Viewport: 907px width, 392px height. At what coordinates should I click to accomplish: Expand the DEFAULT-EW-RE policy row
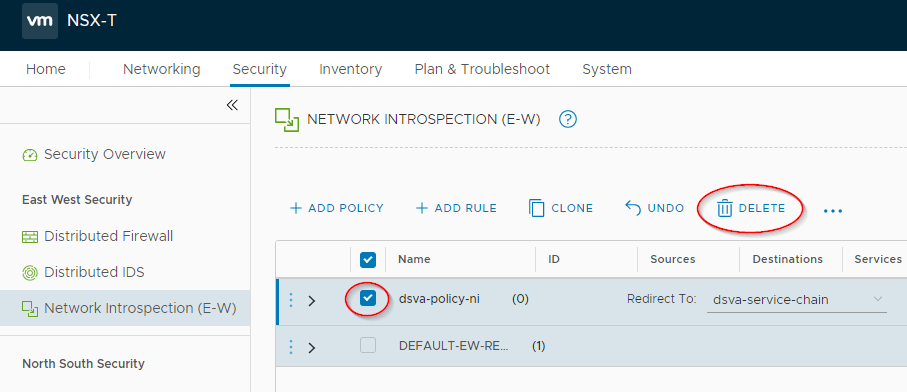pos(312,347)
